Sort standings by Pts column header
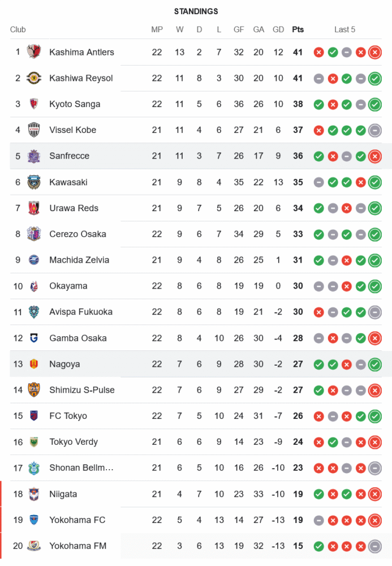 click(x=298, y=29)
